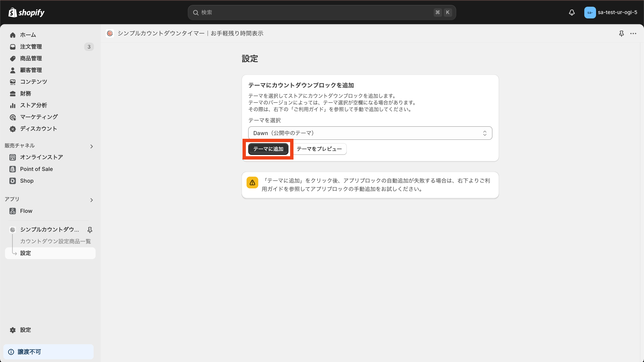Pin the シンプルカウントダウン app in sidebar

click(x=90, y=230)
